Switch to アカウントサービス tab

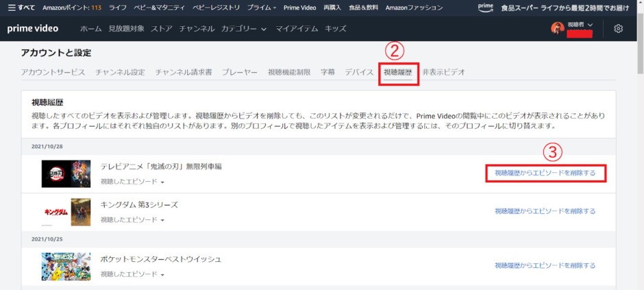53,72
